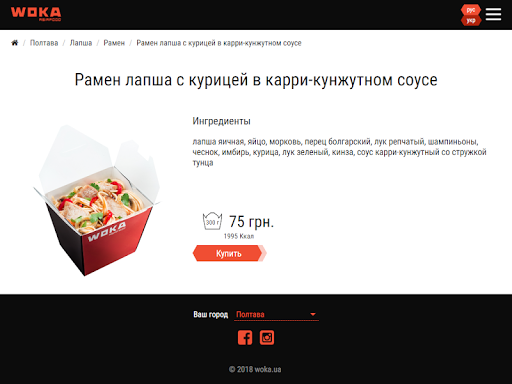Viewport: 512px width, 384px height.
Task: Click the ramen noodle box image
Action: [x=97, y=200]
